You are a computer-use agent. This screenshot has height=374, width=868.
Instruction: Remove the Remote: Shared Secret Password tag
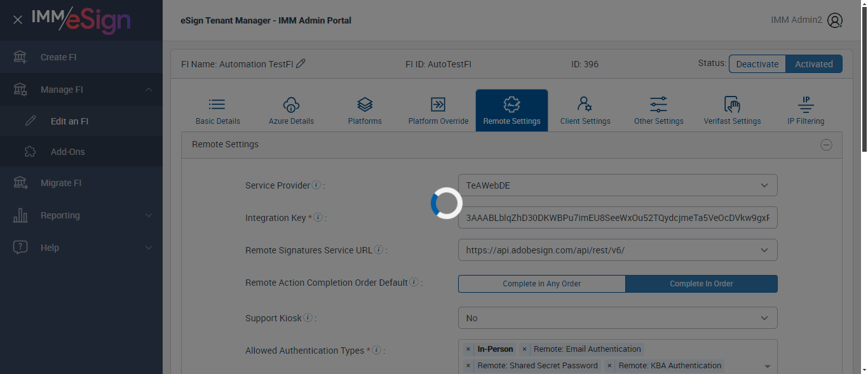click(468, 366)
